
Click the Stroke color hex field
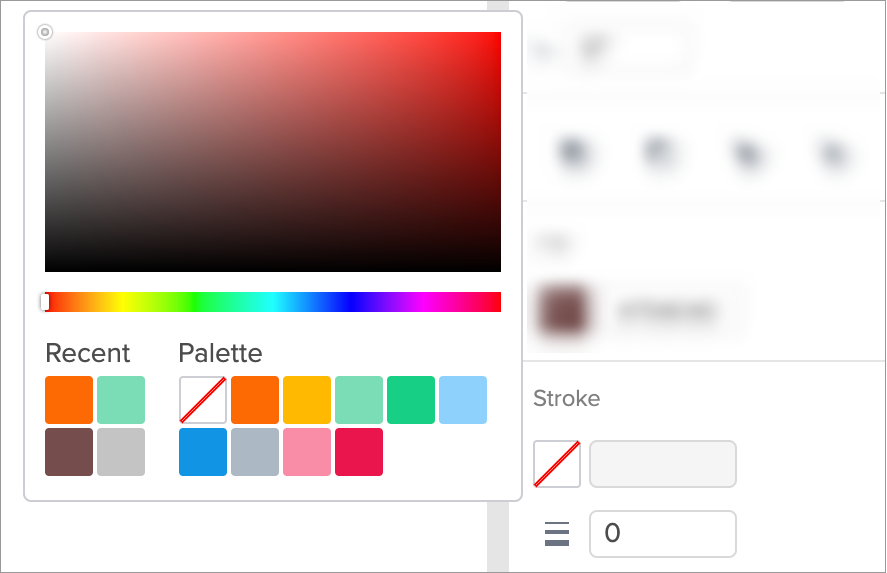(x=663, y=464)
